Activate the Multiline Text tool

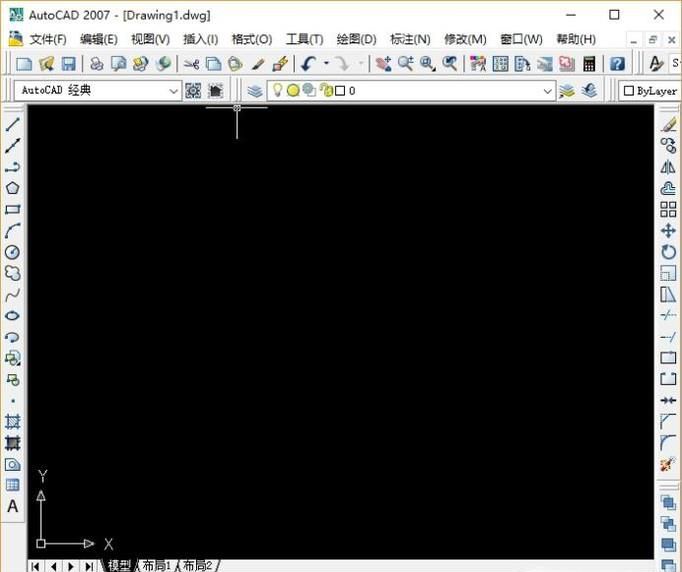(x=13, y=507)
